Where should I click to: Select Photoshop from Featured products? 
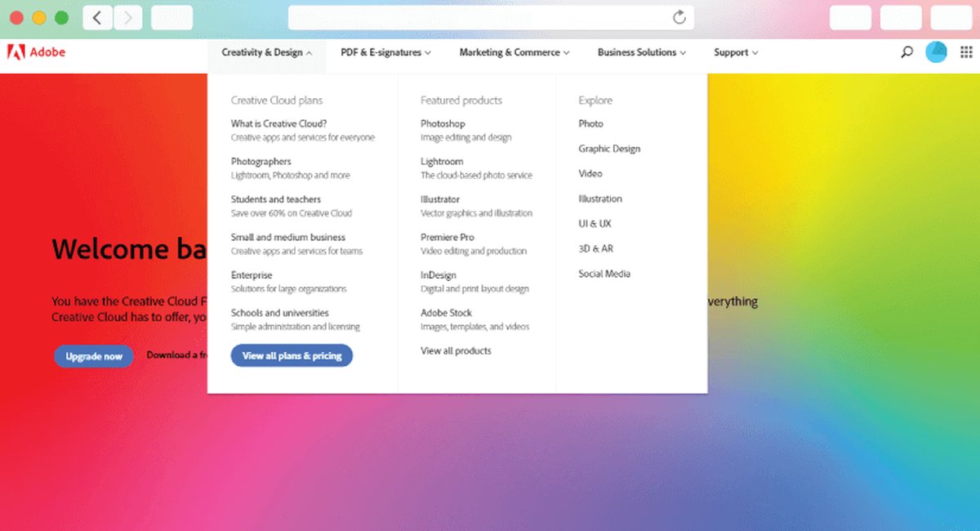point(443,124)
